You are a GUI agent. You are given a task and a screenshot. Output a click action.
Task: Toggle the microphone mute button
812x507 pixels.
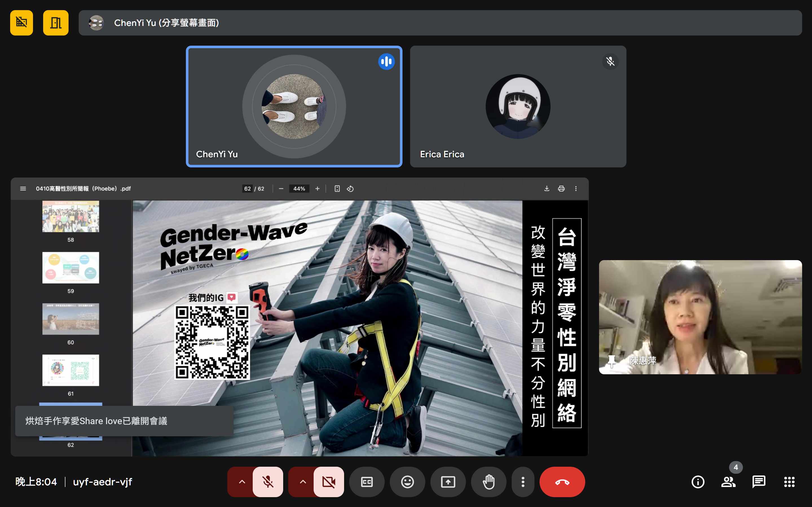tap(268, 482)
